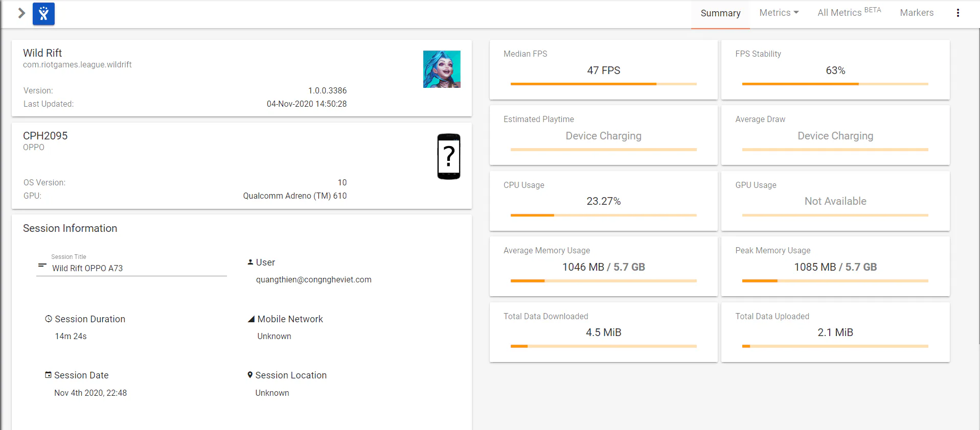Screen dimensions: 980x430
Task: Click the Median FPS progress bar
Action: coord(603,84)
